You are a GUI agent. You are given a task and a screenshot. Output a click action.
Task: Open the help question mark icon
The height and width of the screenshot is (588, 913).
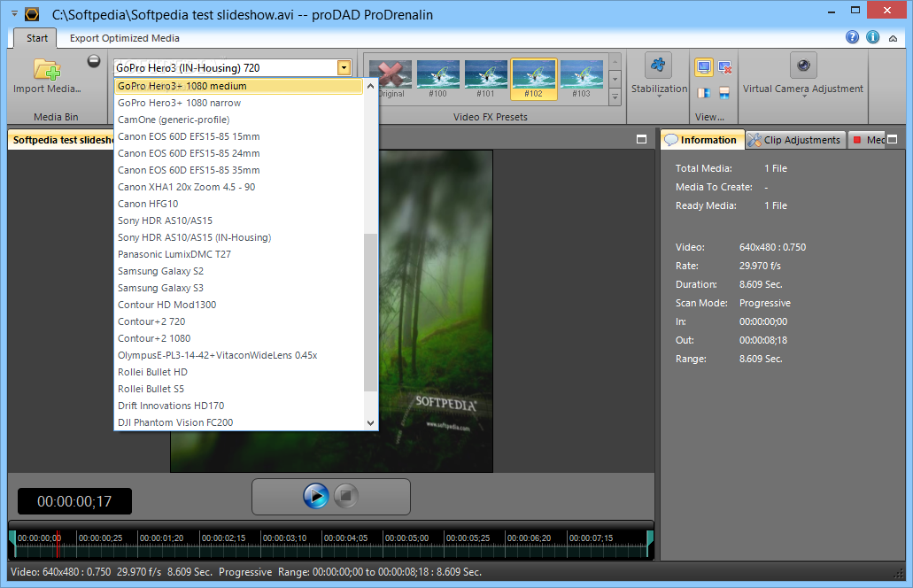[853, 37]
